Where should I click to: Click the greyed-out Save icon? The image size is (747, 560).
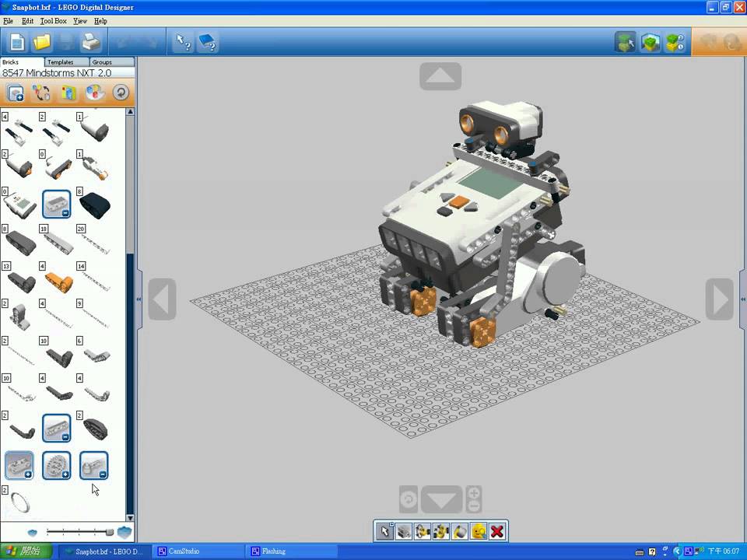[66, 42]
